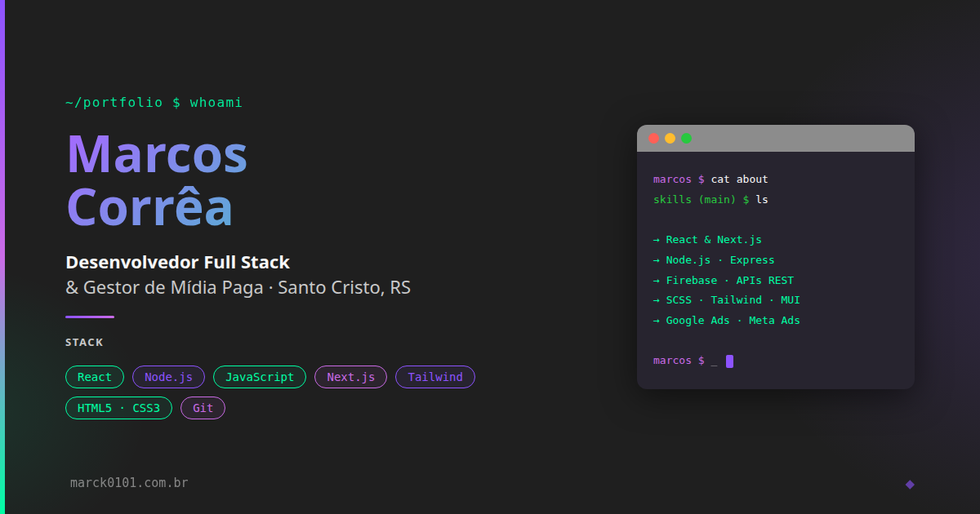Click the "Marcos Corrêa" name heading

(157, 179)
